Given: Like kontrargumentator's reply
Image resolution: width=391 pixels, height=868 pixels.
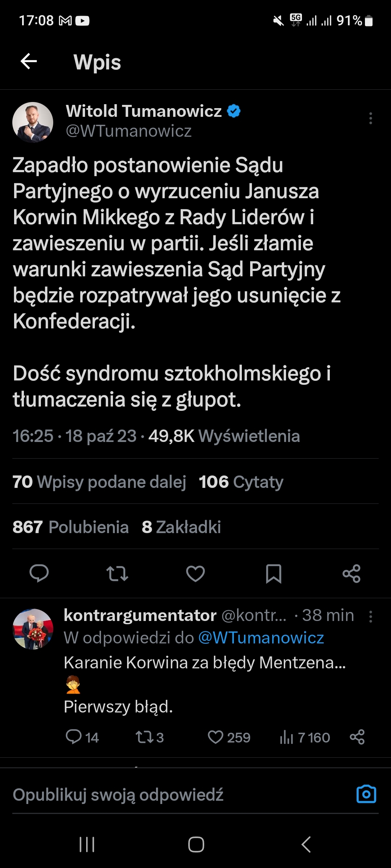Looking at the screenshot, I should [216, 737].
